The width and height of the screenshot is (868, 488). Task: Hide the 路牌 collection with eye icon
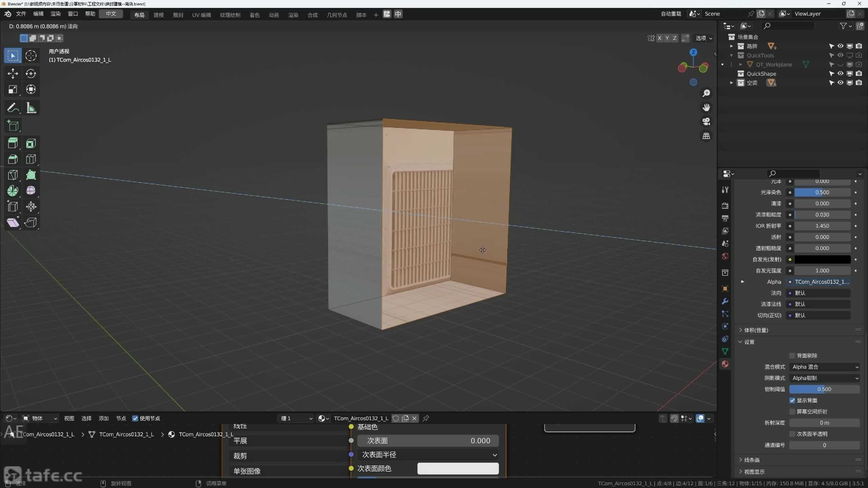click(x=841, y=46)
